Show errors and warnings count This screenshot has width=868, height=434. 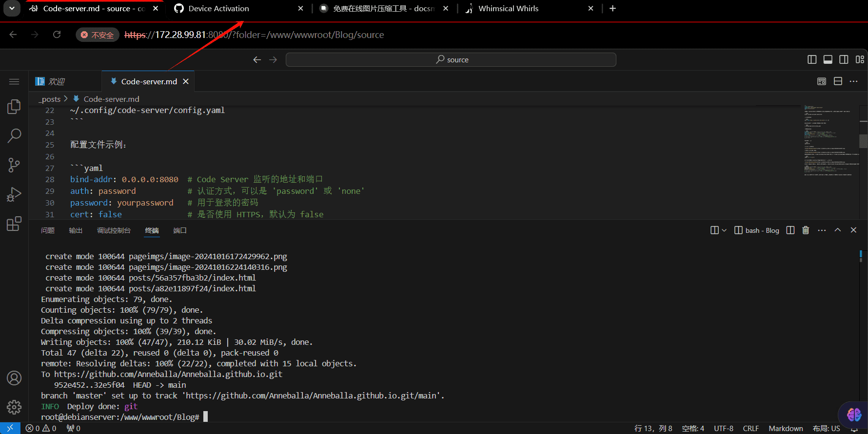(x=41, y=428)
